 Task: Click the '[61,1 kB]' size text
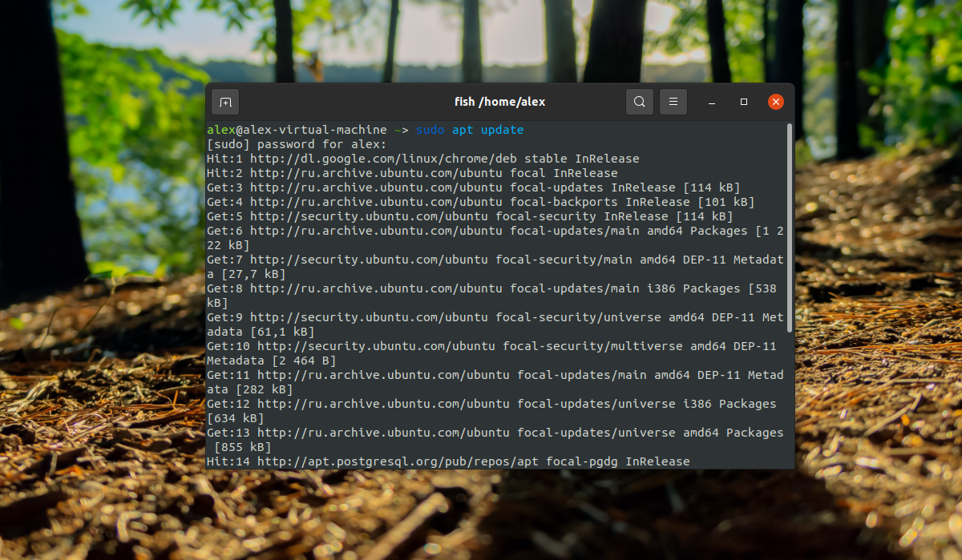click(x=282, y=332)
